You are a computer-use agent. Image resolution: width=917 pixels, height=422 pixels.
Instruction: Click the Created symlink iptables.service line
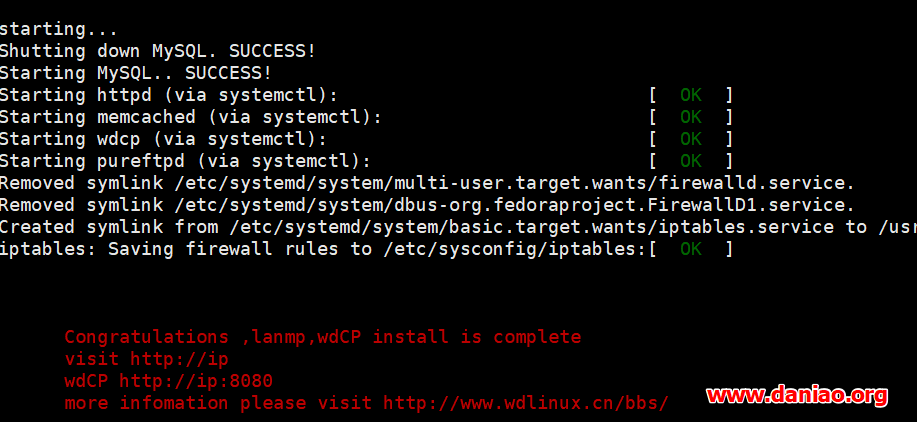pyautogui.click(x=458, y=227)
